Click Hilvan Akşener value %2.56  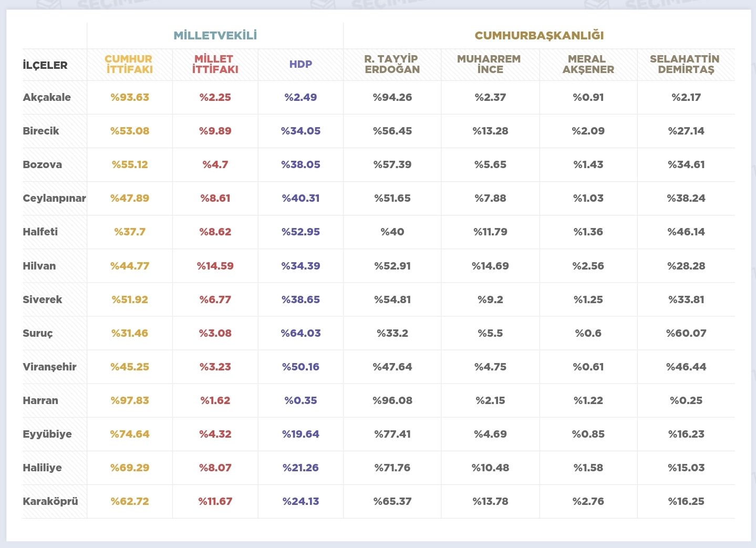[x=588, y=266]
